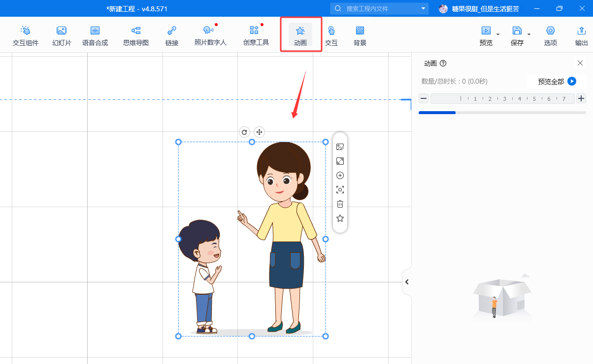593x364 pixels.
Task: Insert a 思维导图 mind map
Action: pyautogui.click(x=135, y=36)
